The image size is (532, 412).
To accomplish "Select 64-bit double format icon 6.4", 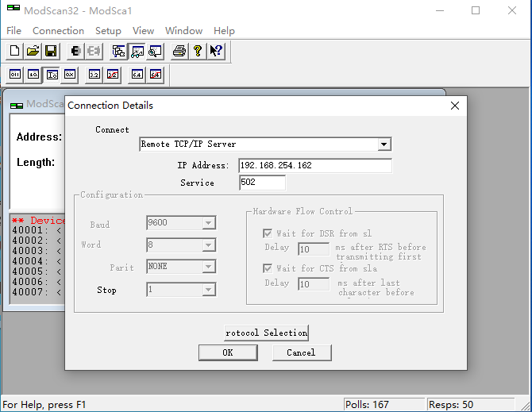I will [x=137, y=75].
